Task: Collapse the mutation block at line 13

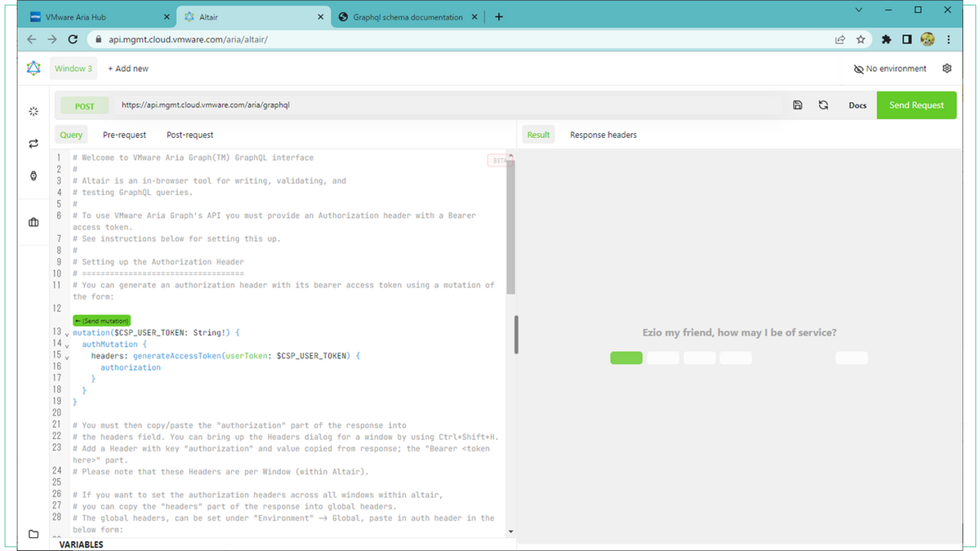Action: pos(66,334)
